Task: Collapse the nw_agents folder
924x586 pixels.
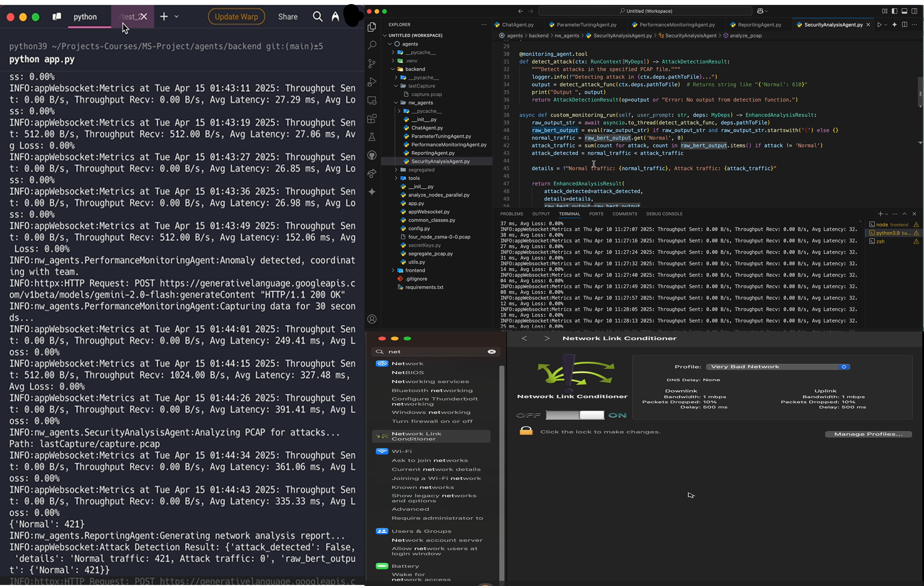Action: click(x=420, y=103)
